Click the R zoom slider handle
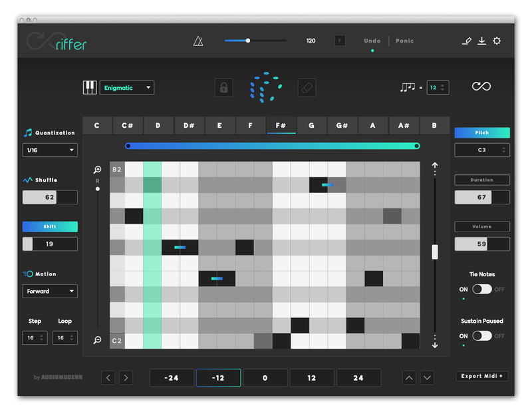 coord(98,189)
